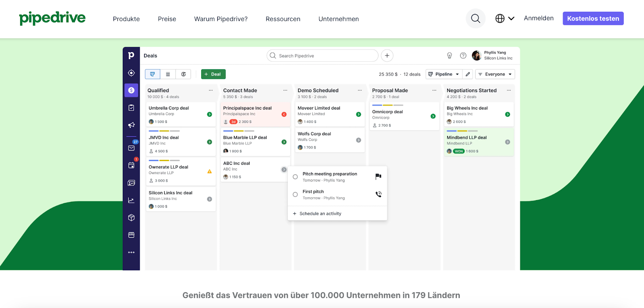Open the language globe selector
Image resolution: width=644 pixels, height=308 pixels.
pos(505,19)
